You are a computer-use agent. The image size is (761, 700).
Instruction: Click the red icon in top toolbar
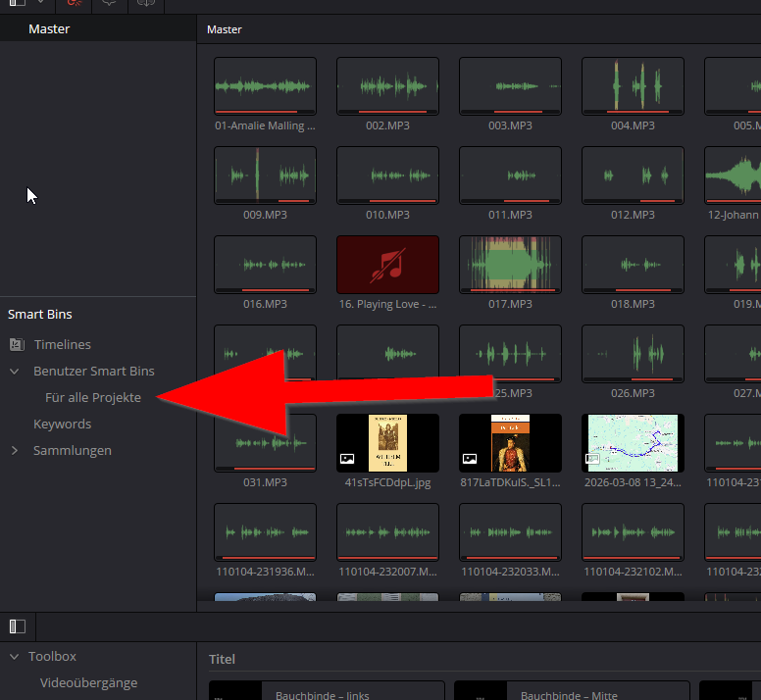[x=76, y=4]
